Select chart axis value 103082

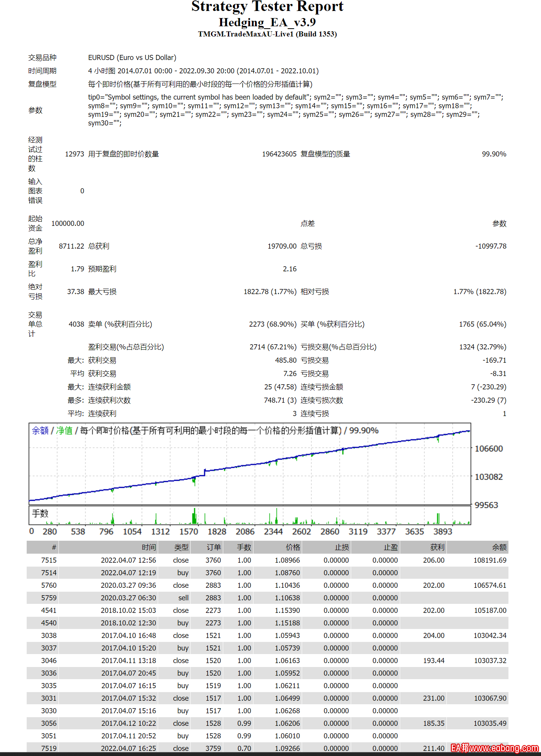pyautogui.click(x=488, y=477)
